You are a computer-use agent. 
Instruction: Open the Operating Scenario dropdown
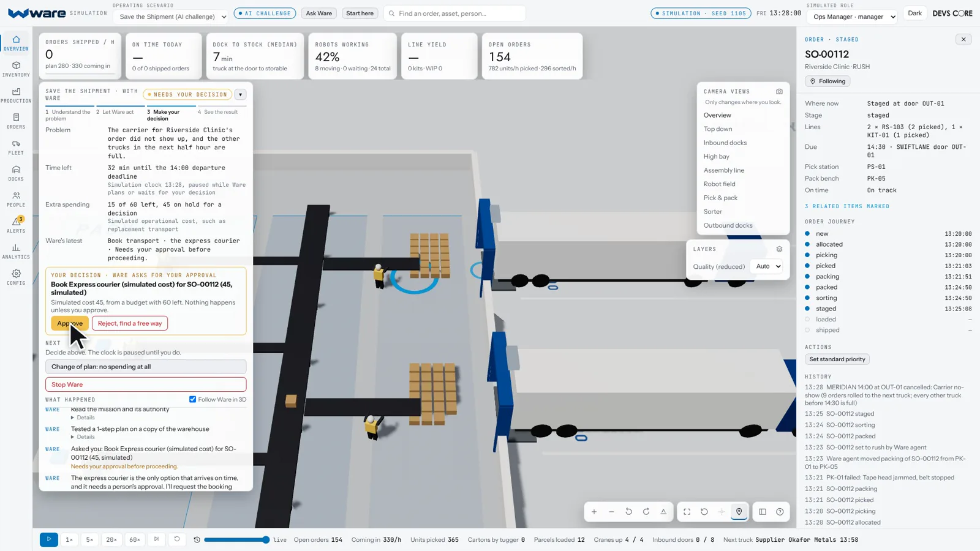tap(171, 17)
